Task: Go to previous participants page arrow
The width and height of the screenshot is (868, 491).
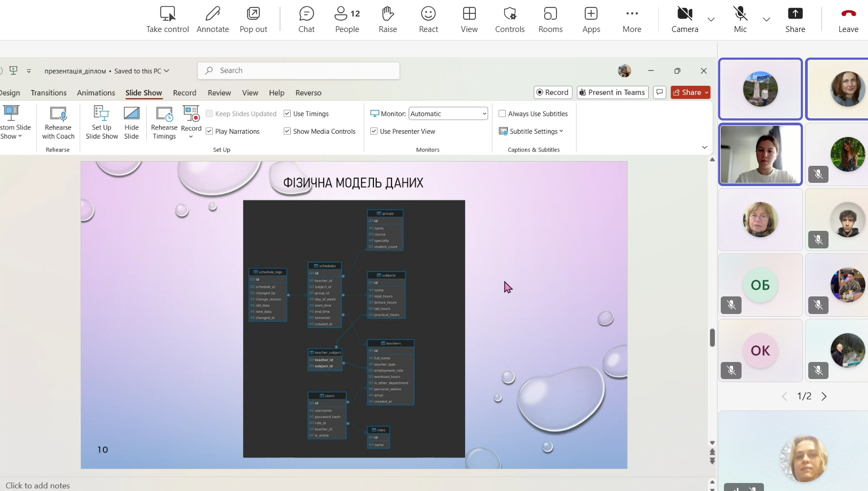Action: (x=785, y=396)
